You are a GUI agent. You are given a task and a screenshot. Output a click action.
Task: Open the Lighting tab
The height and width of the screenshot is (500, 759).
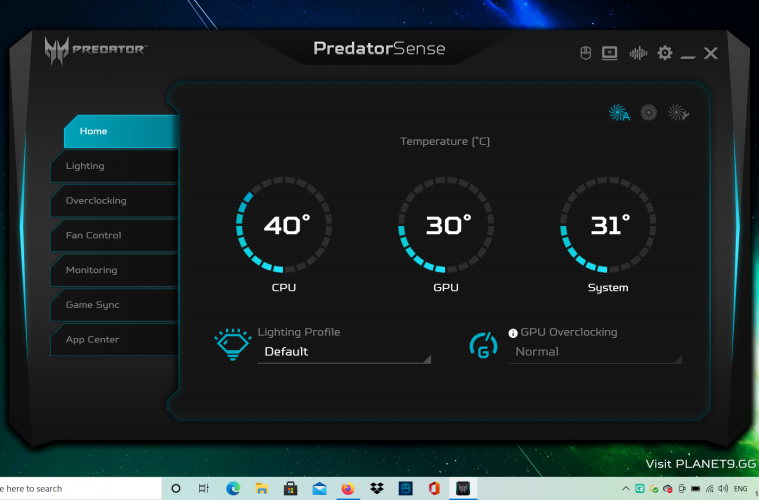coord(115,166)
